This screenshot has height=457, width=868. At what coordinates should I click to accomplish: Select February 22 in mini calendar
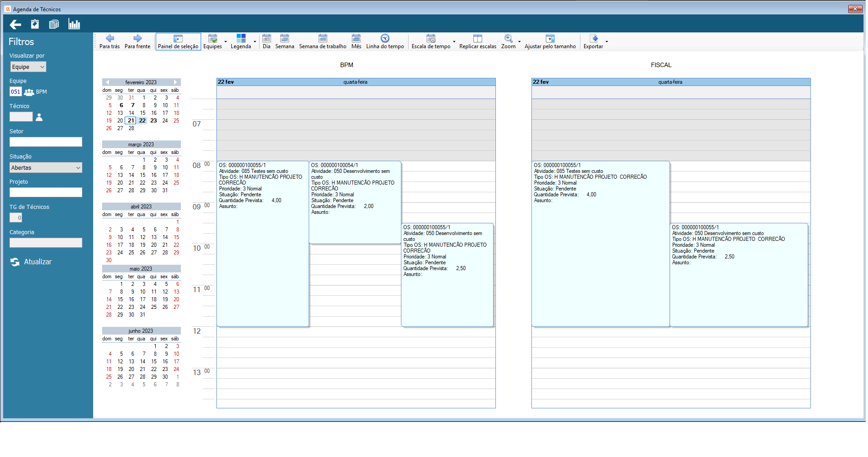(x=142, y=121)
